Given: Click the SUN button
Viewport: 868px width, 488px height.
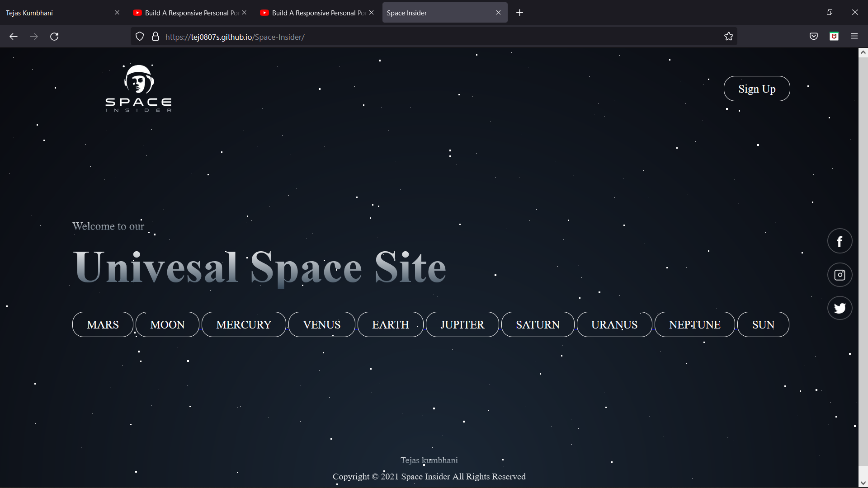Looking at the screenshot, I should point(763,324).
